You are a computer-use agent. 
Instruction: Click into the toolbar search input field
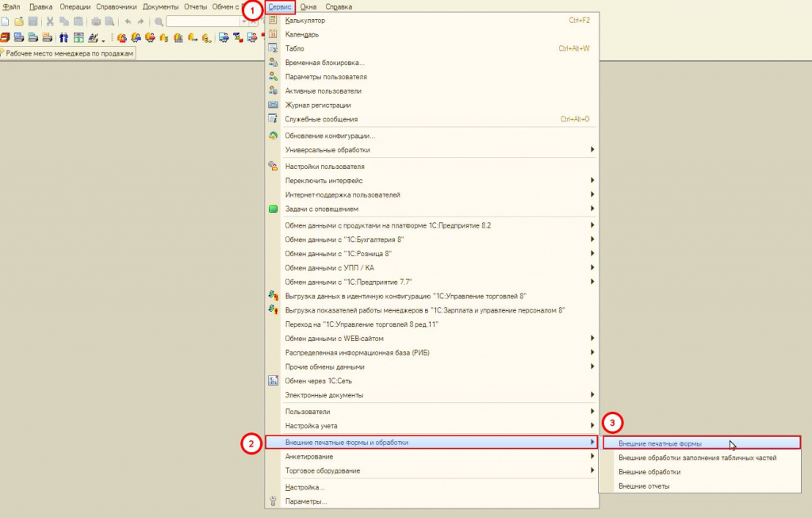[x=202, y=21]
